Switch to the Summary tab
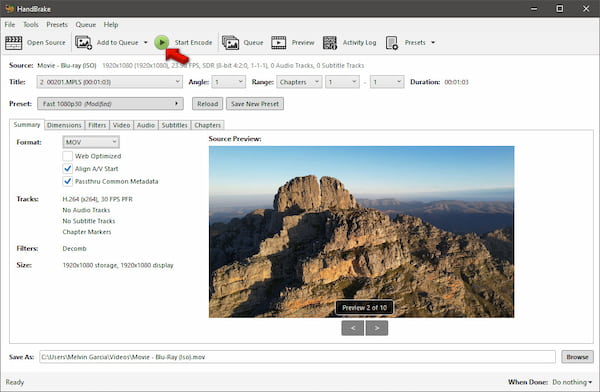Image resolution: width=600 pixels, height=392 pixels. [x=27, y=124]
